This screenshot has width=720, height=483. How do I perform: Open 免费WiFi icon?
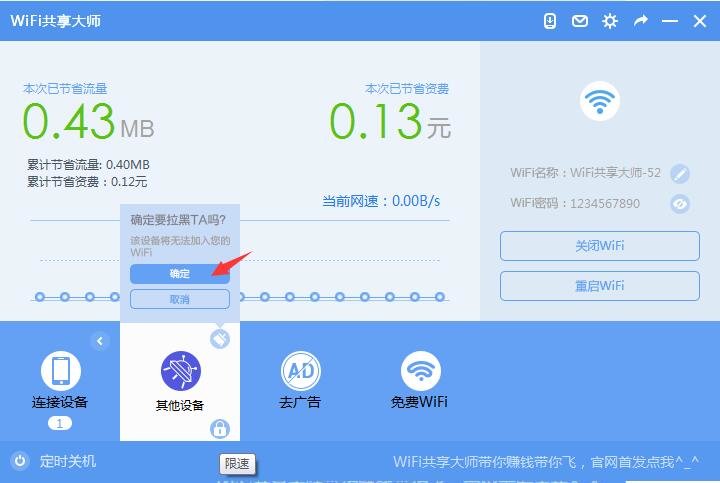click(x=421, y=371)
